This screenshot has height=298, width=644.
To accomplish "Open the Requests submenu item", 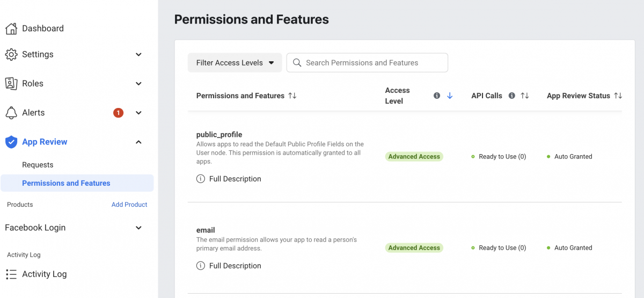I will pyautogui.click(x=38, y=165).
